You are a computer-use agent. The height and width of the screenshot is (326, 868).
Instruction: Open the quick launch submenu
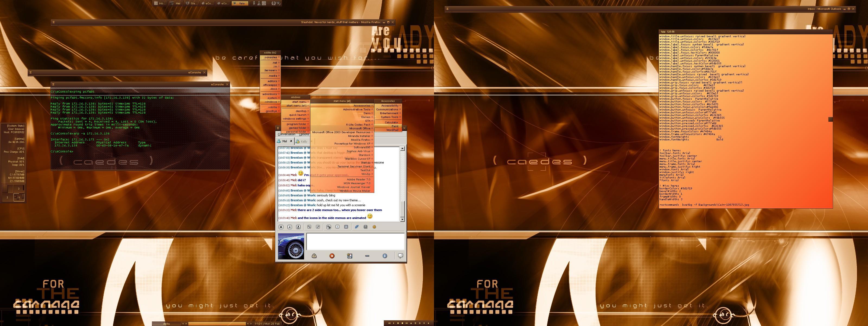pos(295,115)
